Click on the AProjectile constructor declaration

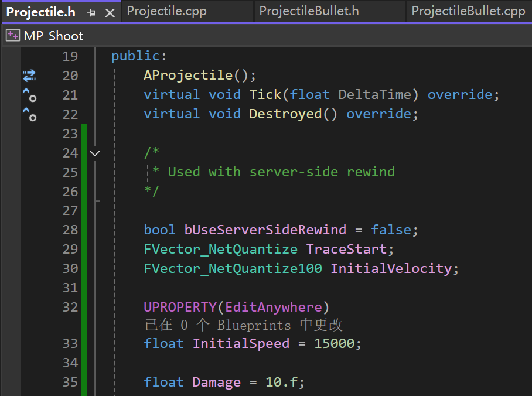tap(188, 75)
